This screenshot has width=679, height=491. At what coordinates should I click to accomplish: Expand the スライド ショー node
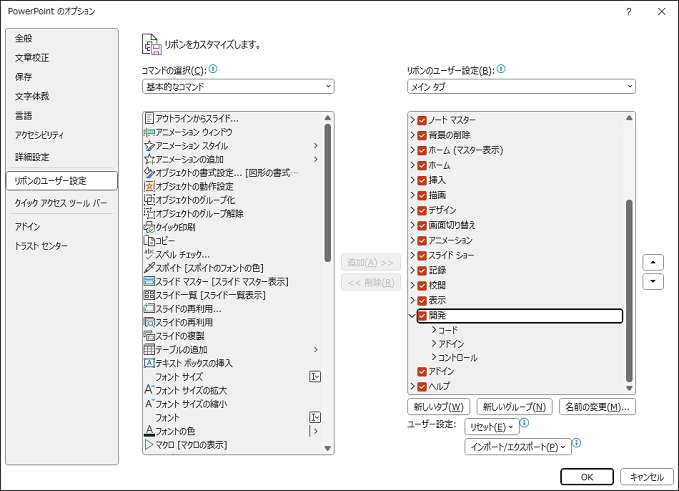coord(413,255)
